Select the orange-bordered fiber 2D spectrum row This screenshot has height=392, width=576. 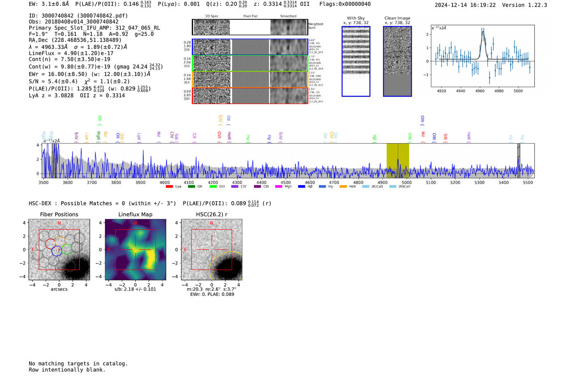point(250,79)
